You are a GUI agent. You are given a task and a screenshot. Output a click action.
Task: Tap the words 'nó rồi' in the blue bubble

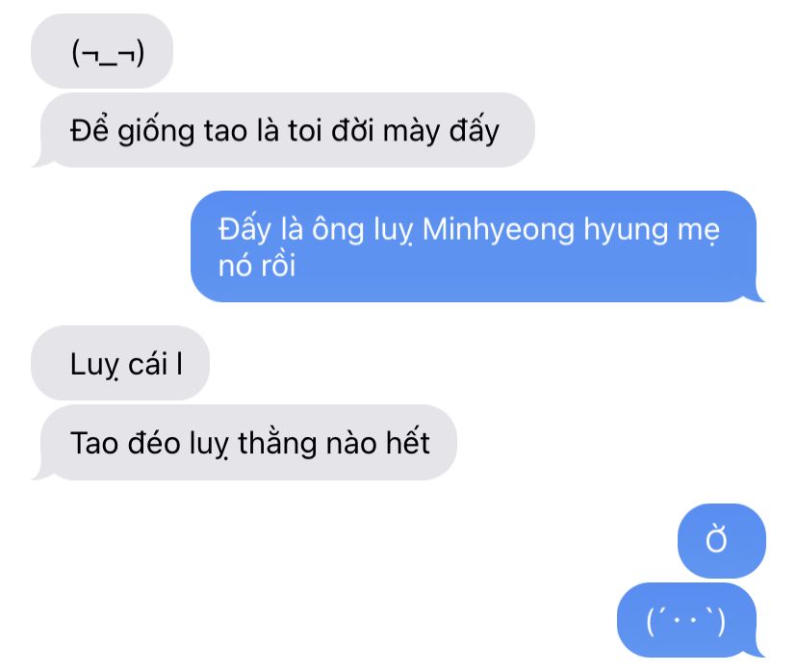(257, 266)
